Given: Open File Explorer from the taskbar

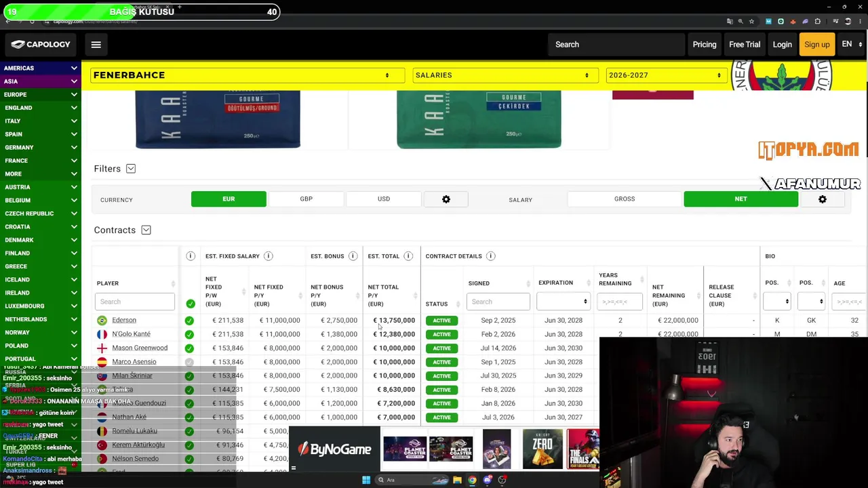Looking at the screenshot, I should (x=457, y=480).
